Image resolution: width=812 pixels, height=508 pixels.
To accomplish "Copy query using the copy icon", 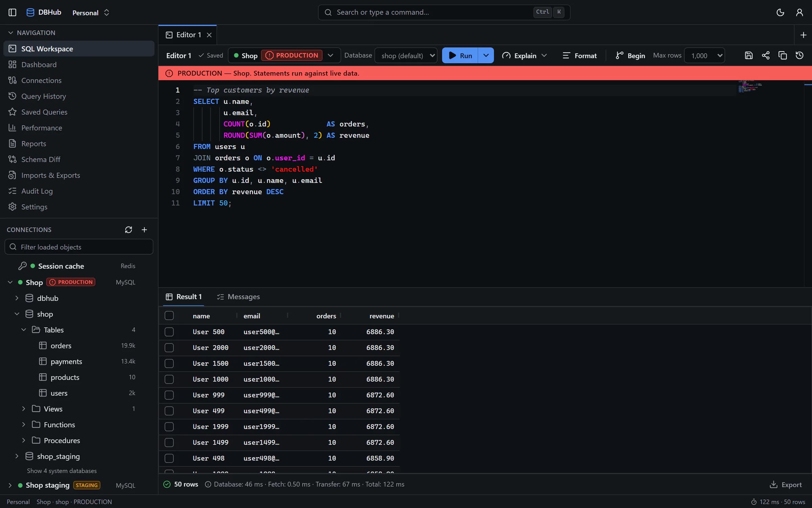I will (783, 56).
